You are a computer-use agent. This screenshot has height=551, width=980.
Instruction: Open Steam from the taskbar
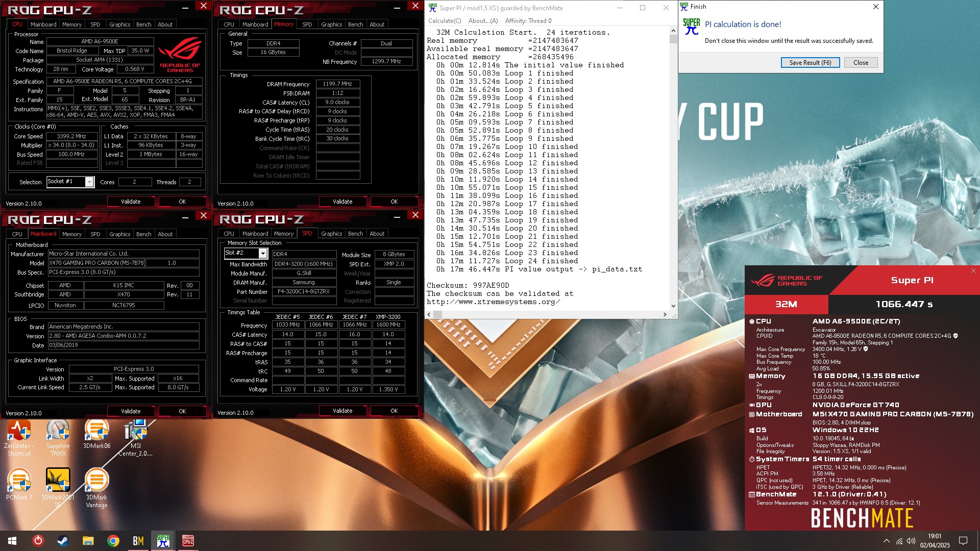coord(63,541)
